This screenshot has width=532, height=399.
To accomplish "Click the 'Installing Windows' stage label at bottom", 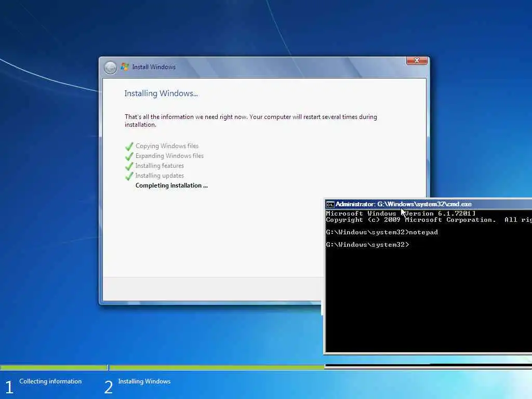I will click(144, 381).
